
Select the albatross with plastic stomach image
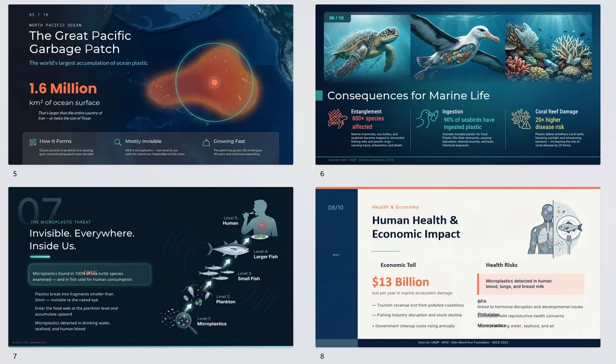point(458,47)
